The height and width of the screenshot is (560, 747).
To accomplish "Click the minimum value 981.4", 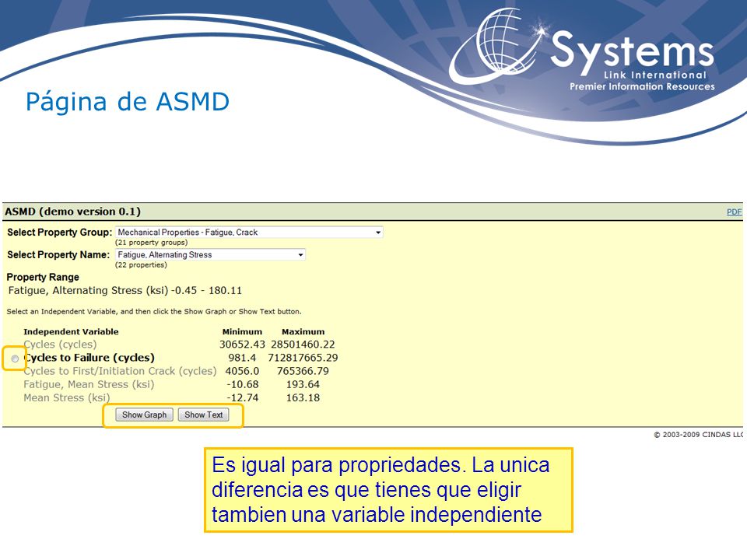I will point(242,358).
